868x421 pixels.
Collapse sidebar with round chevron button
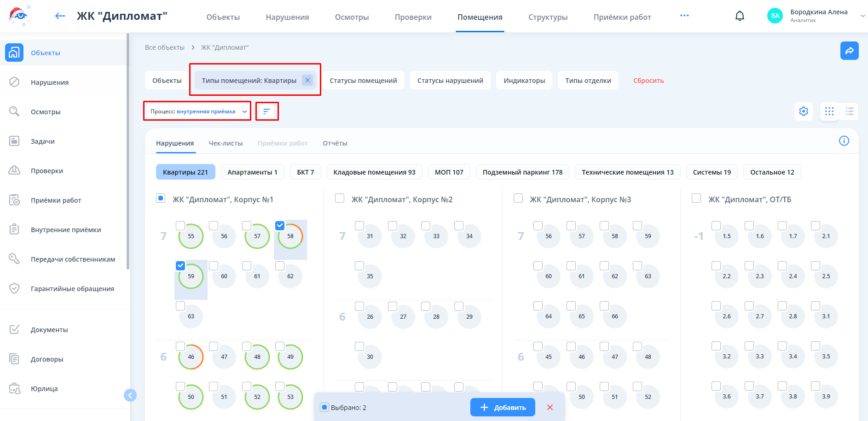130,395
